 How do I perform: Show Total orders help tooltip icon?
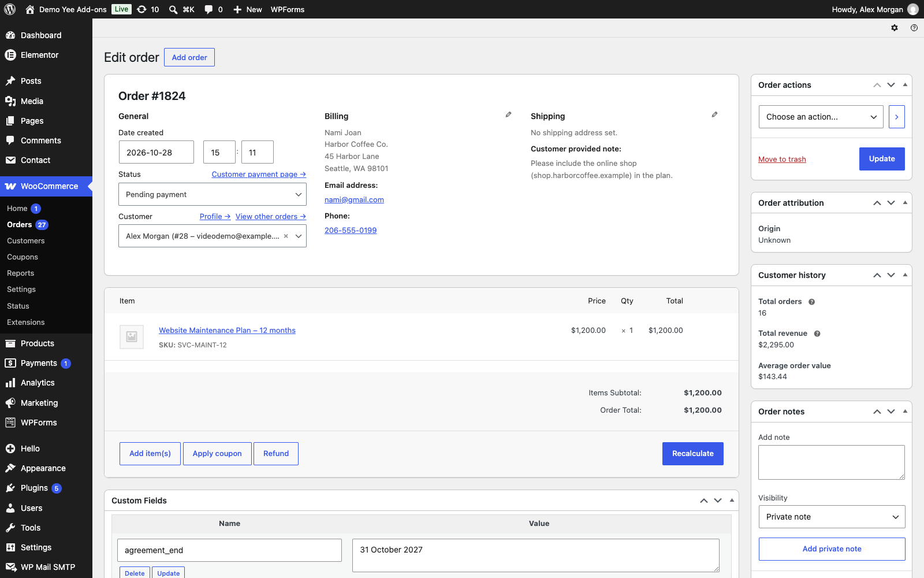point(811,302)
